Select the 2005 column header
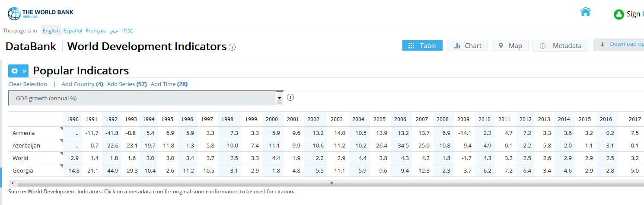 379,119
